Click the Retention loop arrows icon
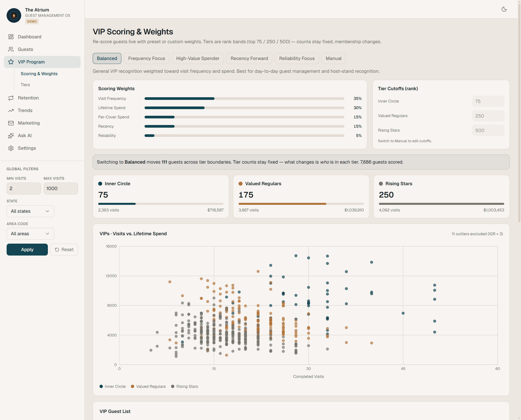Viewport: 521px width, 420px height. tap(11, 98)
